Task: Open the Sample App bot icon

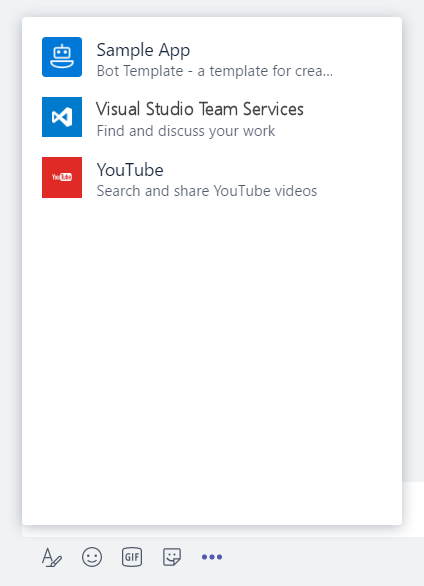Action: click(62, 57)
